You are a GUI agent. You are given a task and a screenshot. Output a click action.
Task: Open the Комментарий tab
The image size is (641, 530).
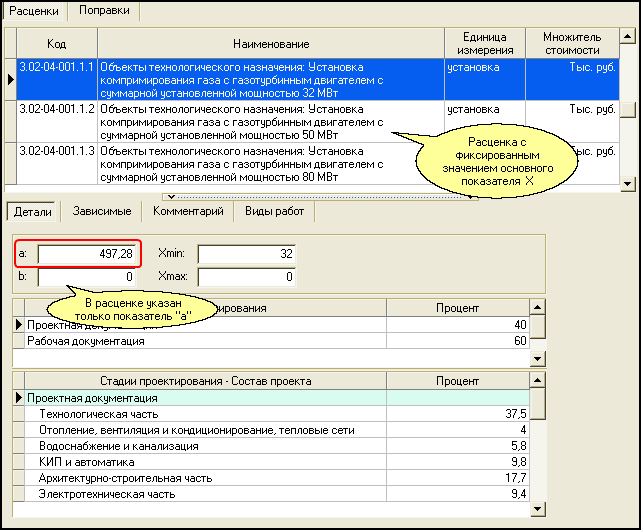[187, 211]
